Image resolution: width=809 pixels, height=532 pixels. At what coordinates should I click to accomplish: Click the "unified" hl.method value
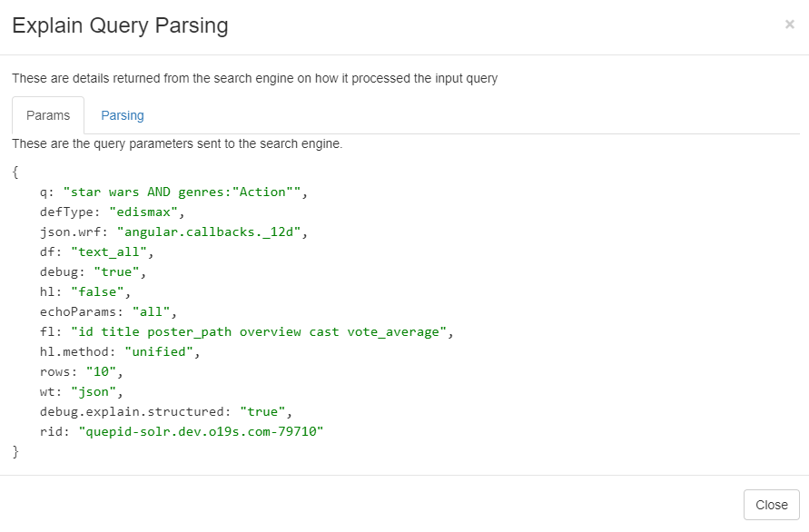click(159, 352)
